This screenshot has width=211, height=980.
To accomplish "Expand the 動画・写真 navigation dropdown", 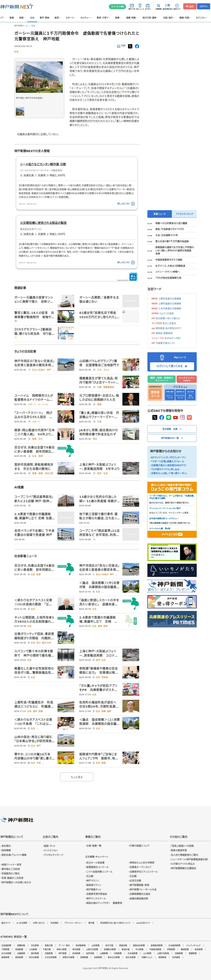I will point(185,17).
